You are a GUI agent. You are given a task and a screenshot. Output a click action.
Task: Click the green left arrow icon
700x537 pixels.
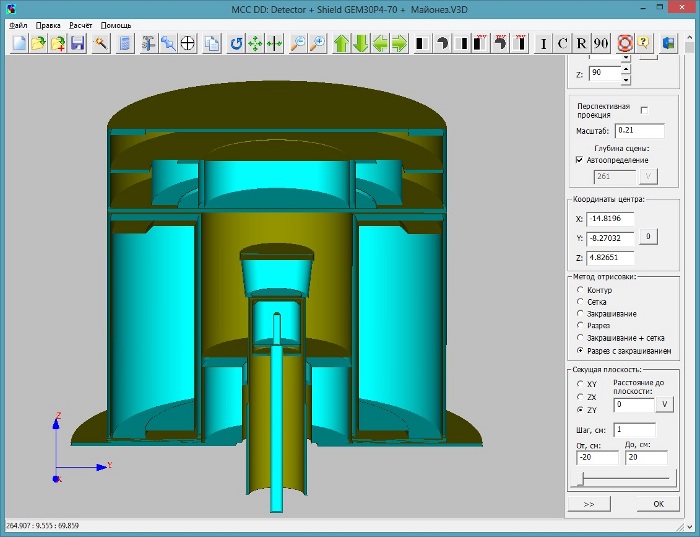380,43
